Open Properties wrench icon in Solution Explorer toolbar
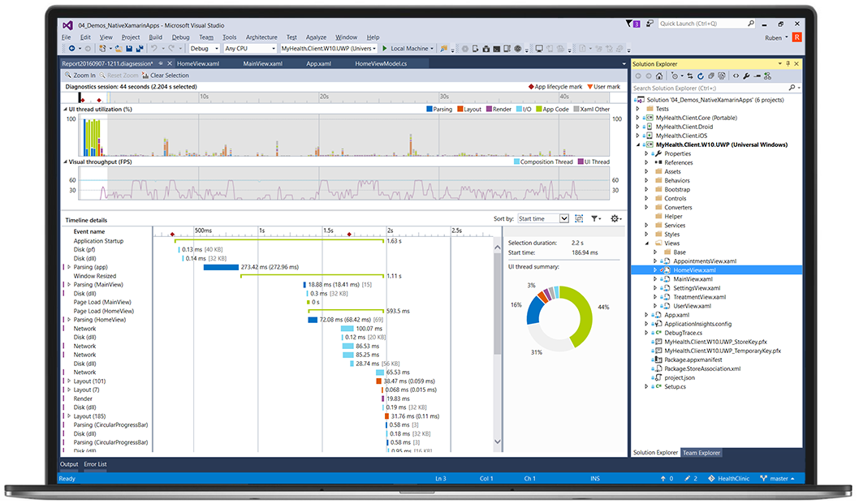Image resolution: width=859 pixels, height=504 pixels. pos(746,76)
